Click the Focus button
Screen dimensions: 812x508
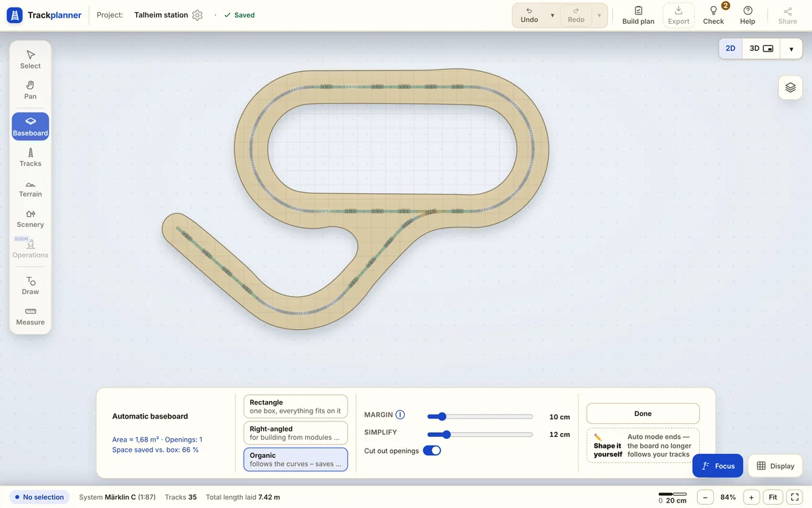click(717, 466)
